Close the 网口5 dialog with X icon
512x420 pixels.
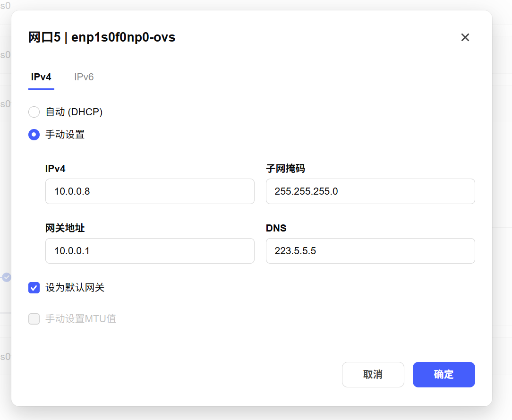[465, 37]
